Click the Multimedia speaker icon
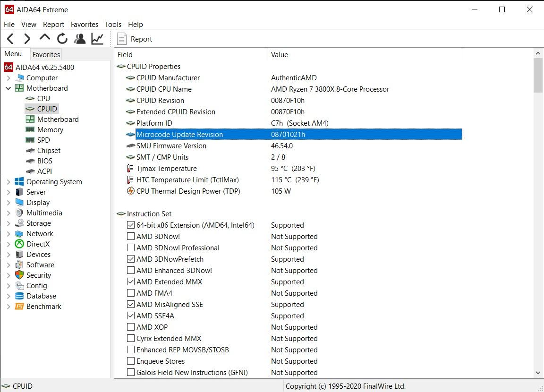 [x=19, y=213]
